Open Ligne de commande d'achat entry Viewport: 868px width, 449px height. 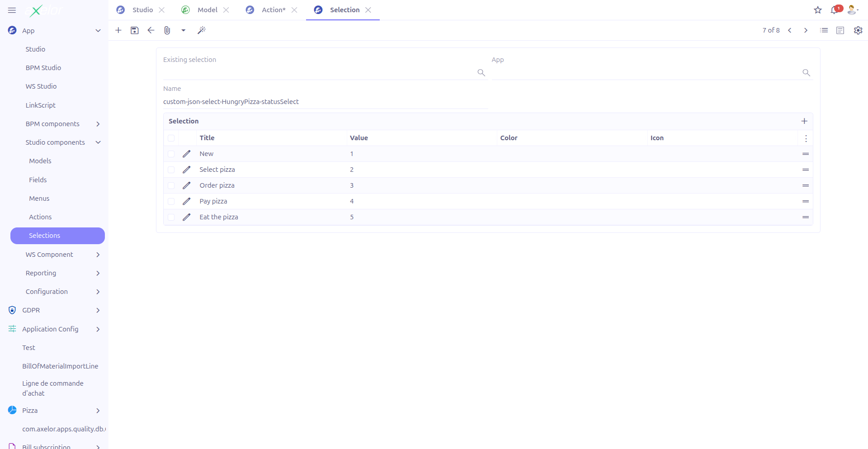pos(53,388)
